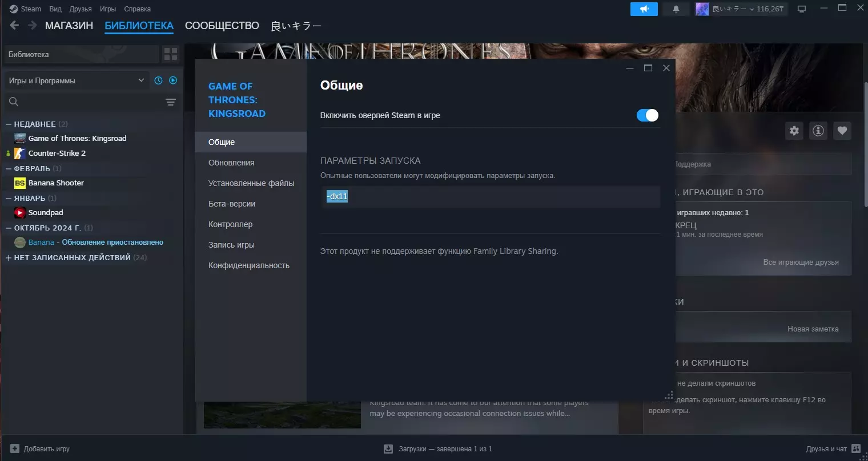Open the bell notifications
The image size is (868, 461).
tap(676, 9)
